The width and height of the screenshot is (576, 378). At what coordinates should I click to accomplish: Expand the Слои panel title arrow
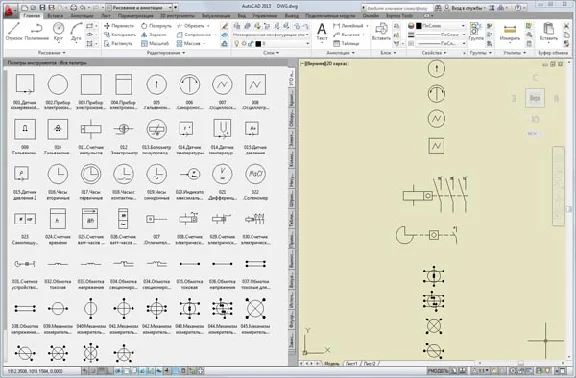point(277,53)
